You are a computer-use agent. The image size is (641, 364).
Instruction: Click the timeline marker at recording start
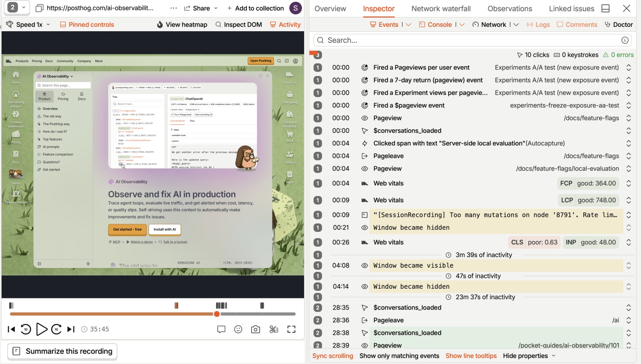[x=11, y=306]
